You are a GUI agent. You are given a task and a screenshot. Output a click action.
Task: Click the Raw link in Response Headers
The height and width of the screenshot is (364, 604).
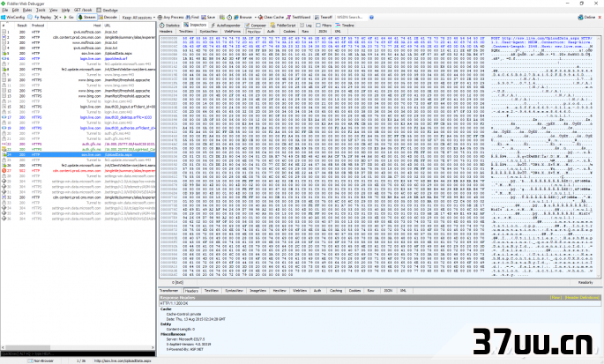tap(556, 297)
